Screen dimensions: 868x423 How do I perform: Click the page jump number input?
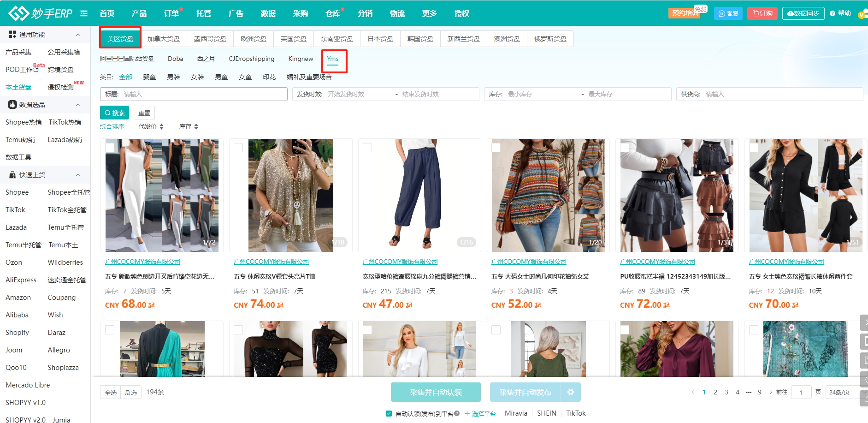click(x=801, y=392)
